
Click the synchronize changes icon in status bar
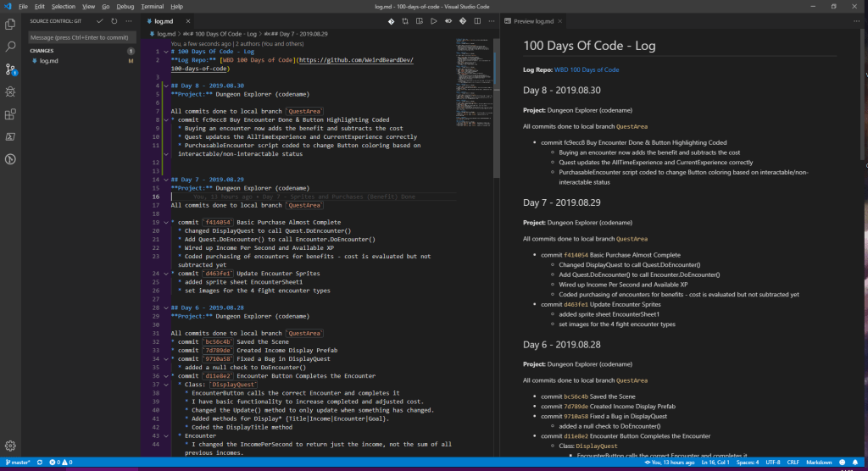pos(40,463)
